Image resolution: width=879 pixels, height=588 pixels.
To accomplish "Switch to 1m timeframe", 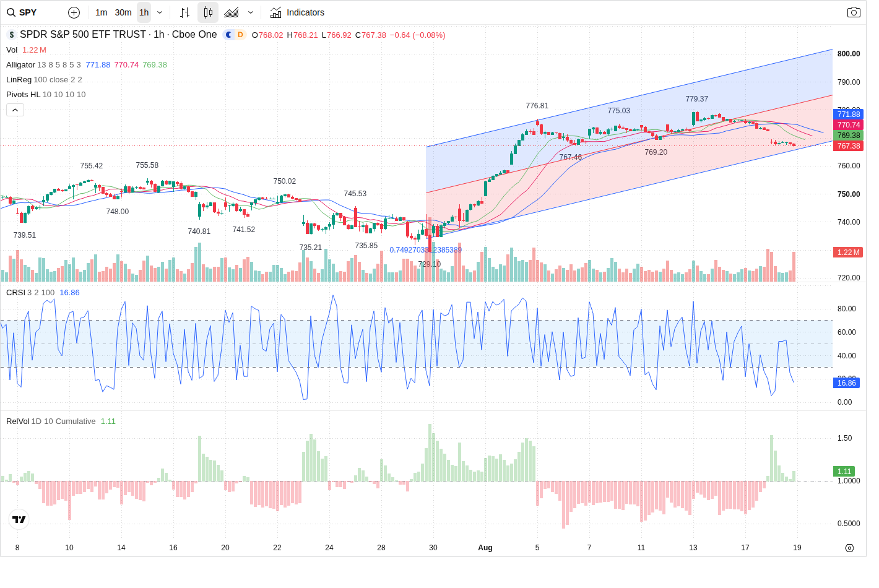I will [102, 12].
